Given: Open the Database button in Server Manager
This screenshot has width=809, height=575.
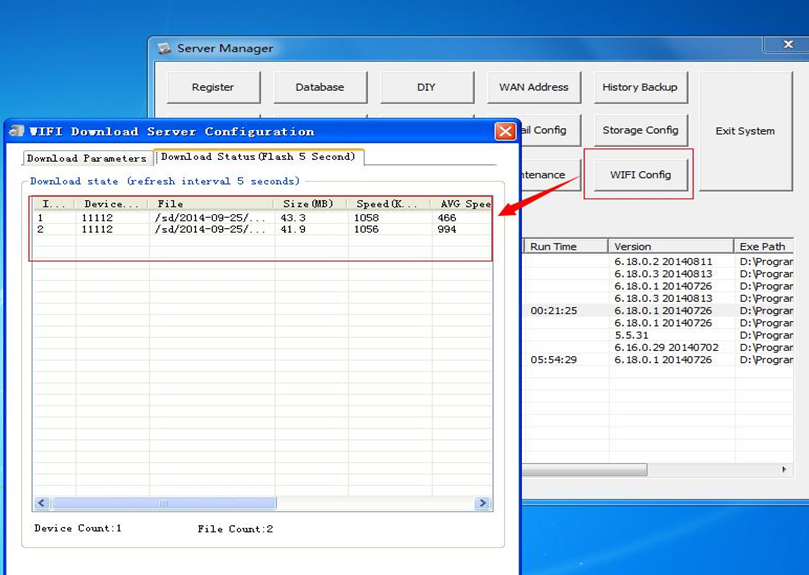Looking at the screenshot, I should pyautogui.click(x=320, y=87).
